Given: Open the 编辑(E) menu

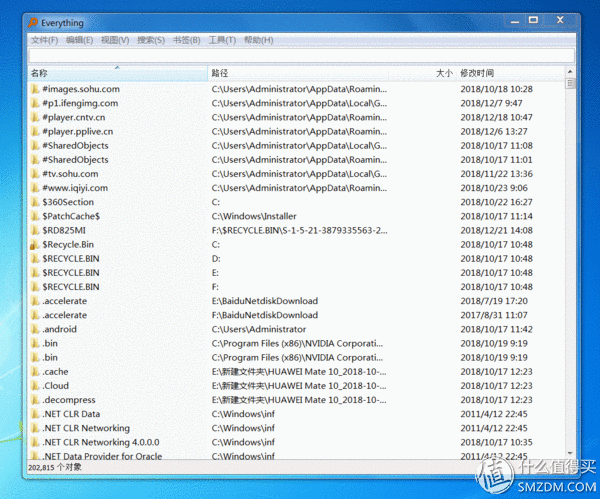Looking at the screenshot, I should (80, 40).
